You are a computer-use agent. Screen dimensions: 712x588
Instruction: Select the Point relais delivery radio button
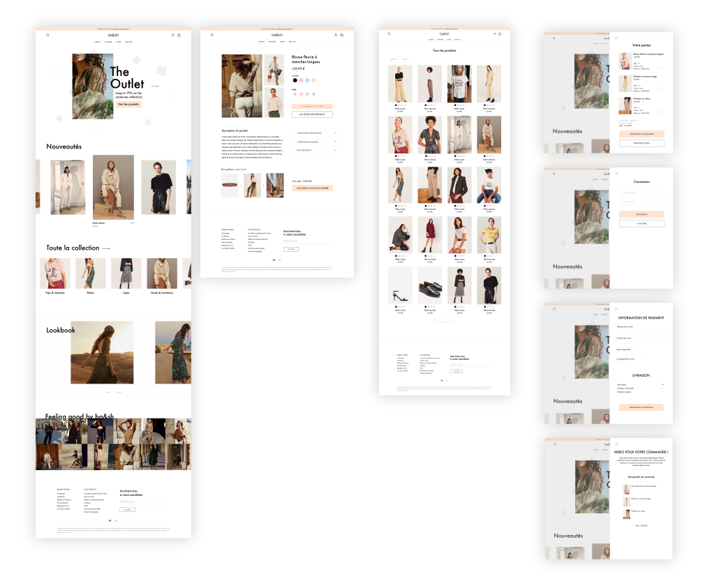(x=662, y=384)
